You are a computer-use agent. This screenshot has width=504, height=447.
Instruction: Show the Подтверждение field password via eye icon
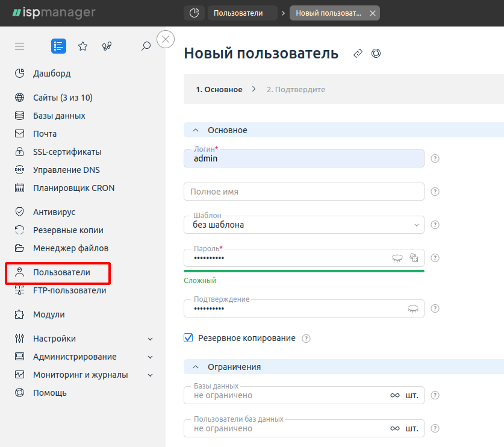[413, 308]
